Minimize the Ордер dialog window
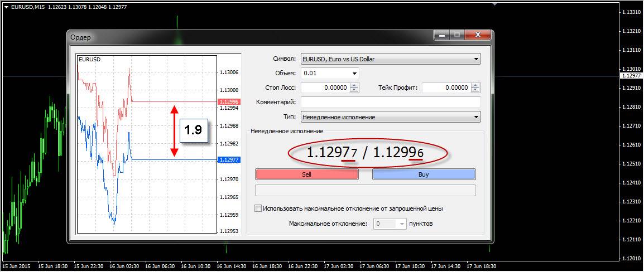Image resolution: width=644 pixels, height=272 pixels. coord(442,36)
